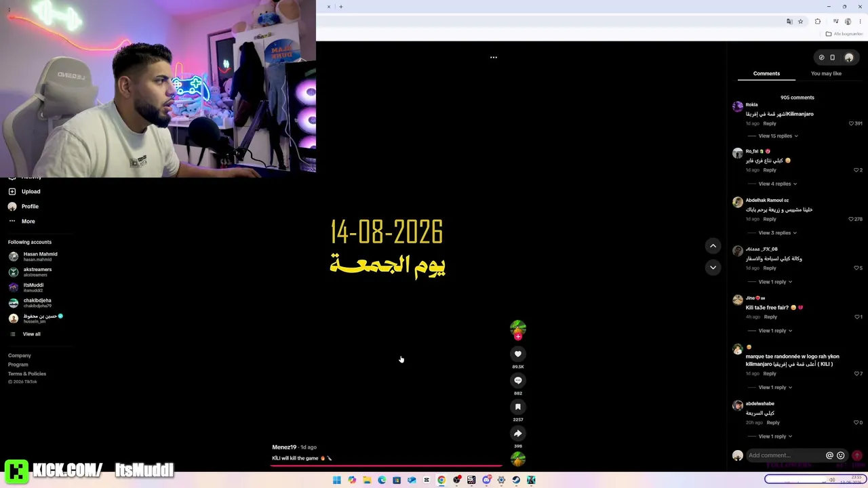Open the profile avatar in top-right pill
This screenshot has height=488, width=868.
tap(849, 58)
